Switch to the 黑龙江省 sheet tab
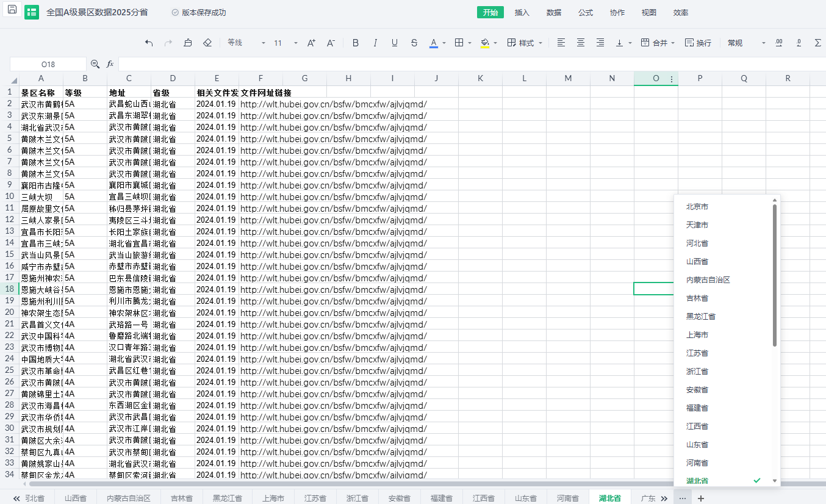826x504 pixels. 227,498
